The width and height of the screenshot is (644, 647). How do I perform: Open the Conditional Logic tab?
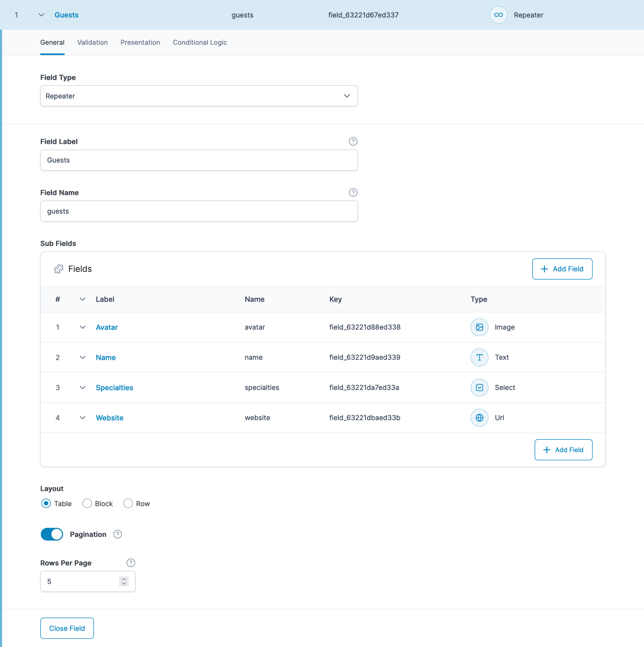200,43
